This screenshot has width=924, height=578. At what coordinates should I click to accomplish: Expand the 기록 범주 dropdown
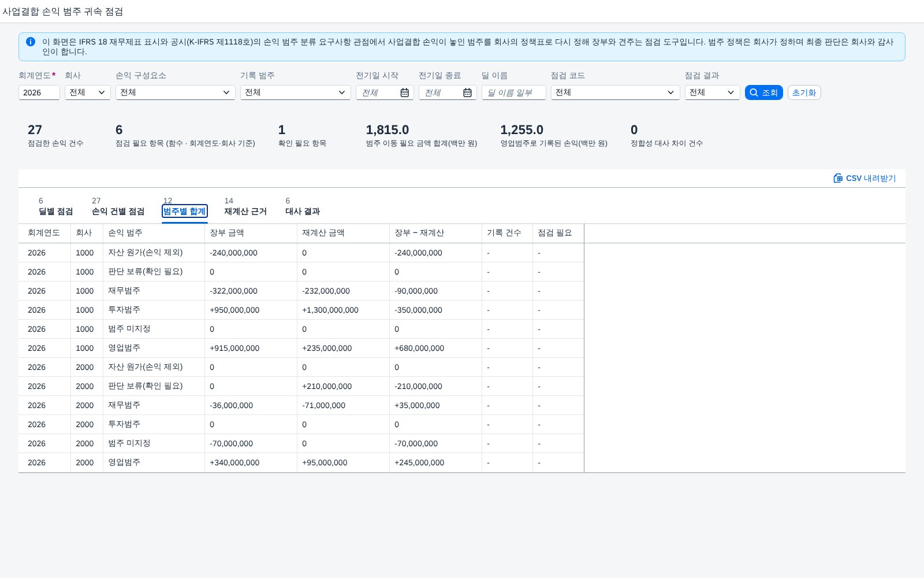[296, 92]
